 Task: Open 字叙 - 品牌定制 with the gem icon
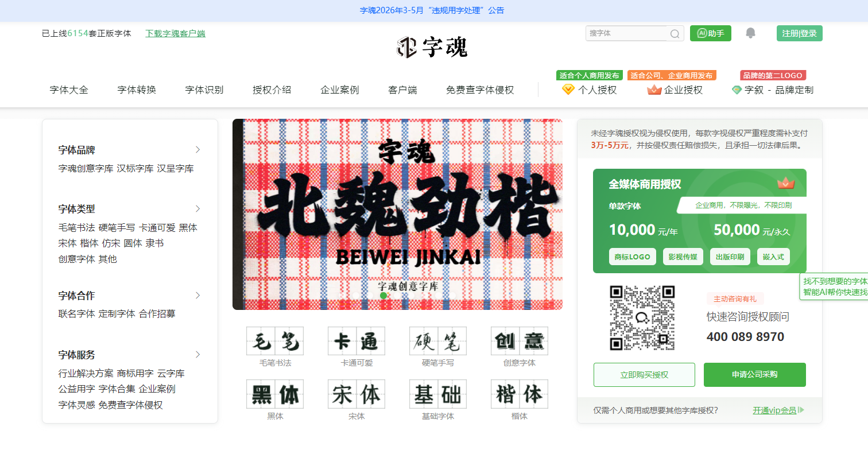772,90
